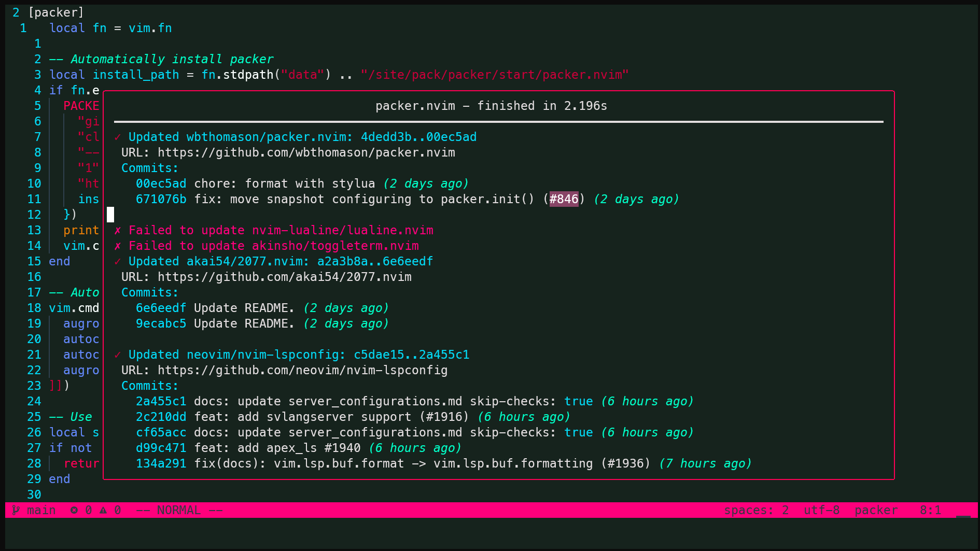Image resolution: width=980 pixels, height=551 pixels.
Task: Click the packer filetype in statusline
Action: [x=876, y=510]
